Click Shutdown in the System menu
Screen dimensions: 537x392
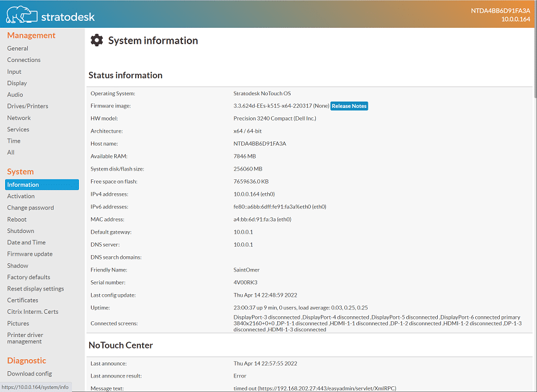click(21, 231)
